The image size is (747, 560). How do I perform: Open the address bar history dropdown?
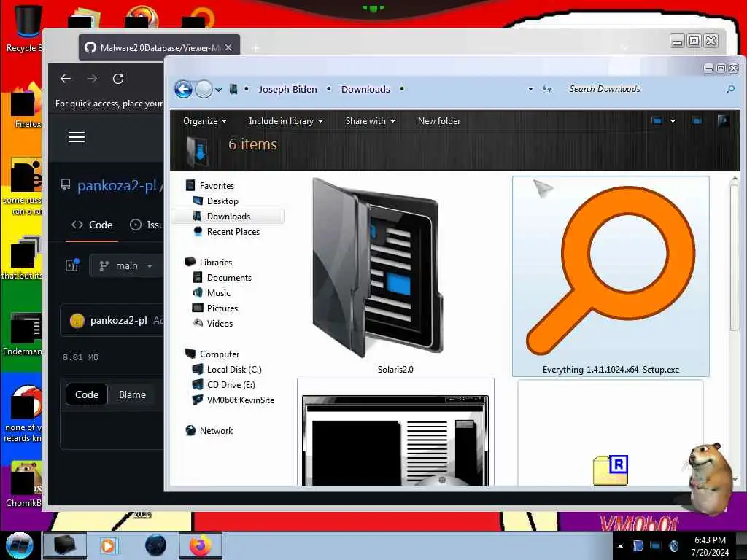530,89
